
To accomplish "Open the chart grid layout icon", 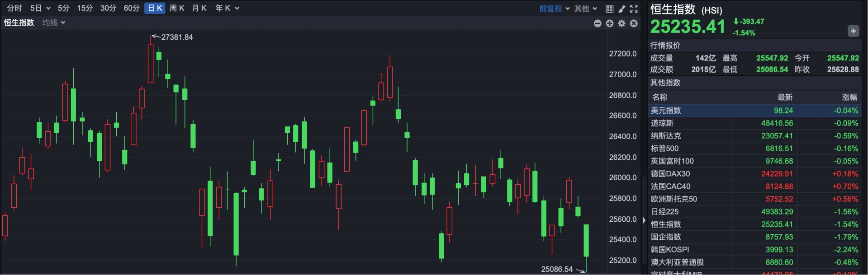I will point(609,9).
